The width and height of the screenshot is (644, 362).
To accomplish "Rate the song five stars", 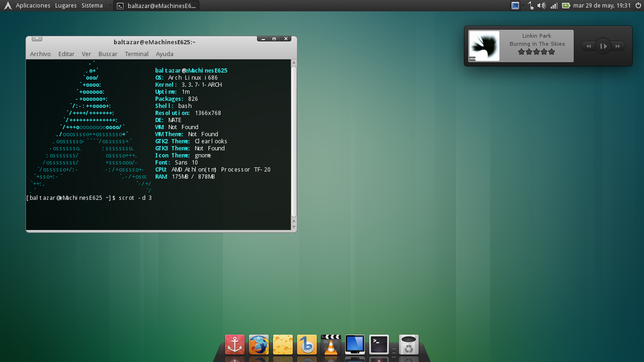I will 552,52.
